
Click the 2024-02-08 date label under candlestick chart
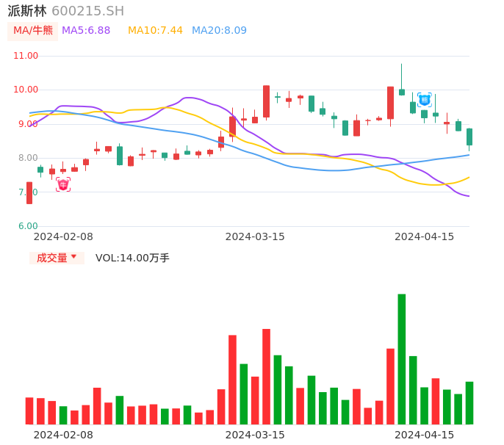(x=63, y=236)
